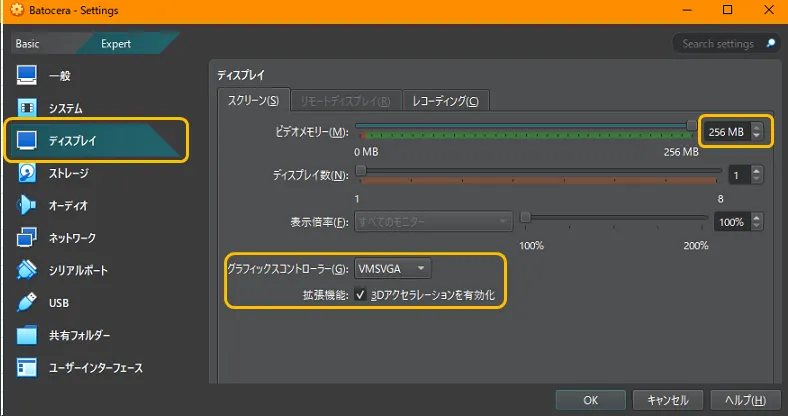Switch to the Recording (レコーディング) tab

(445, 101)
